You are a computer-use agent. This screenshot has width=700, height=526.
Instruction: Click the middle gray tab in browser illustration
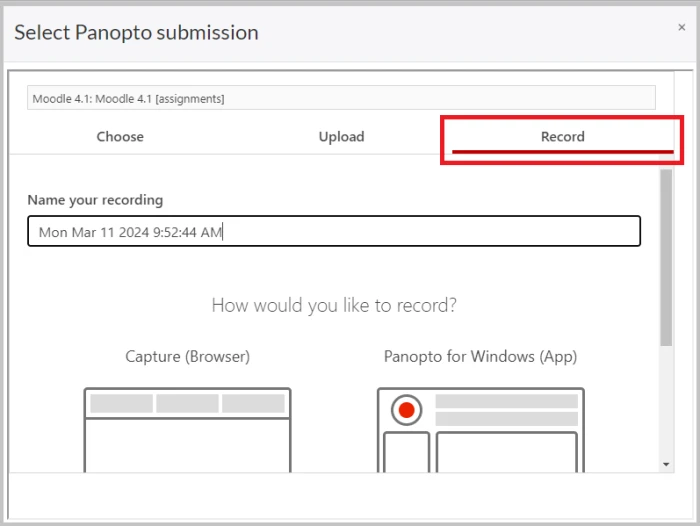coord(187,403)
